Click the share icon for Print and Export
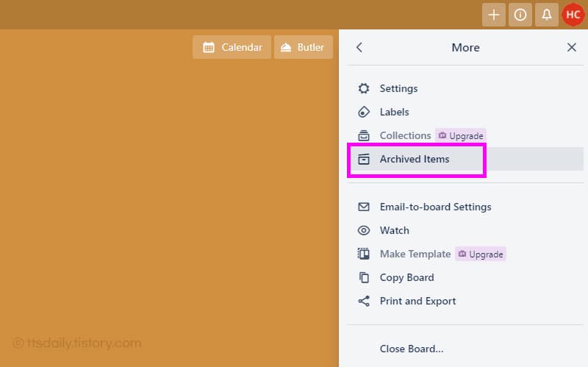Image resolution: width=588 pixels, height=367 pixels. (363, 301)
